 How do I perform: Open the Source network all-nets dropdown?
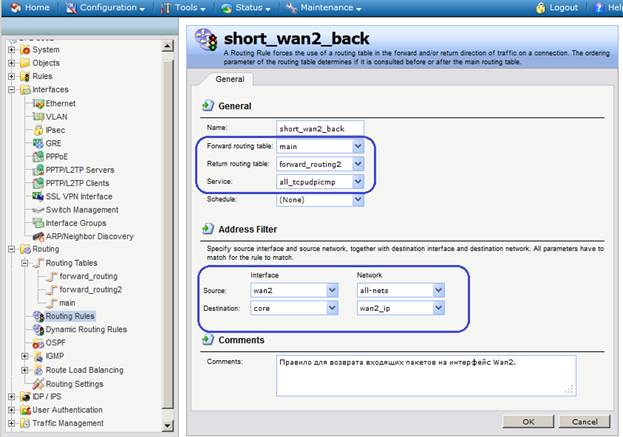click(438, 290)
